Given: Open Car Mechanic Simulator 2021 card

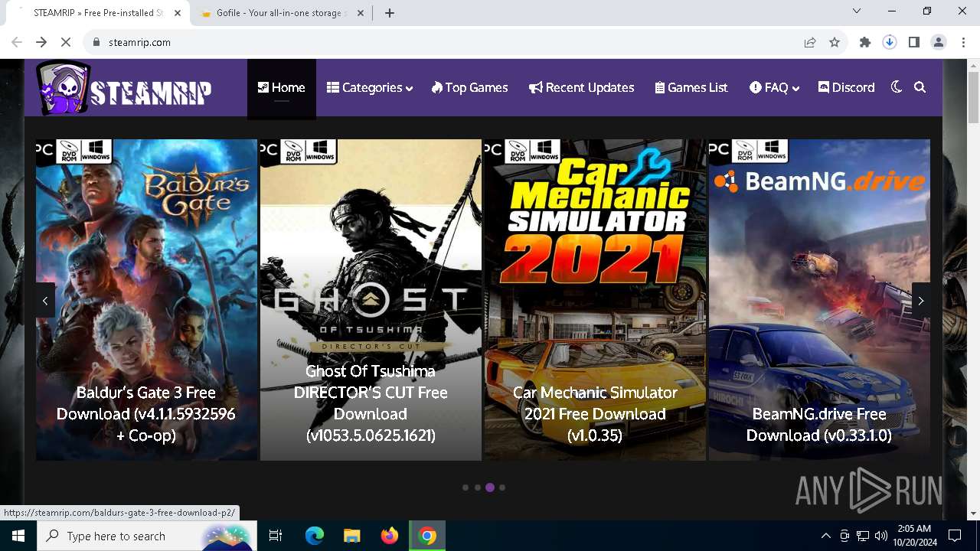Looking at the screenshot, I should [x=595, y=300].
